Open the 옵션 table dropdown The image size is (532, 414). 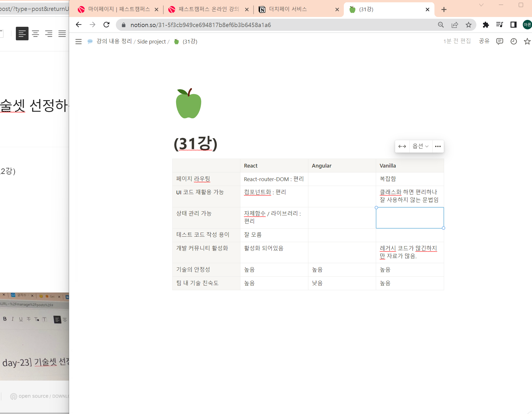[x=420, y=146]
